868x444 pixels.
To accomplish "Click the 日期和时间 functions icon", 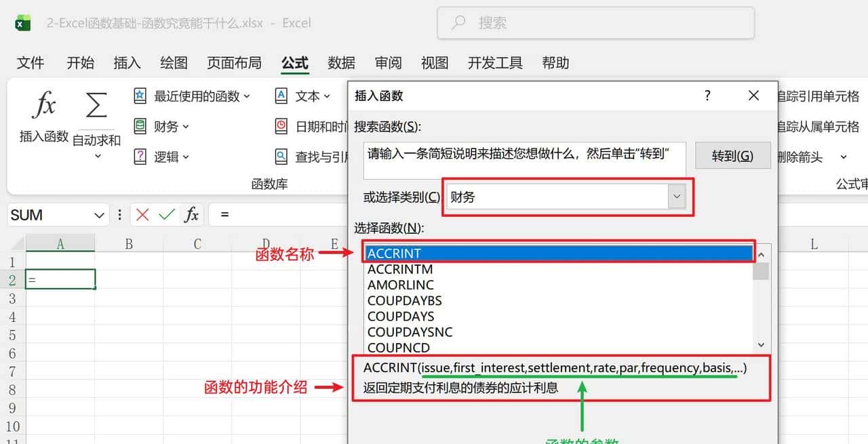I will pyautogui.click(x=281, y=126).
